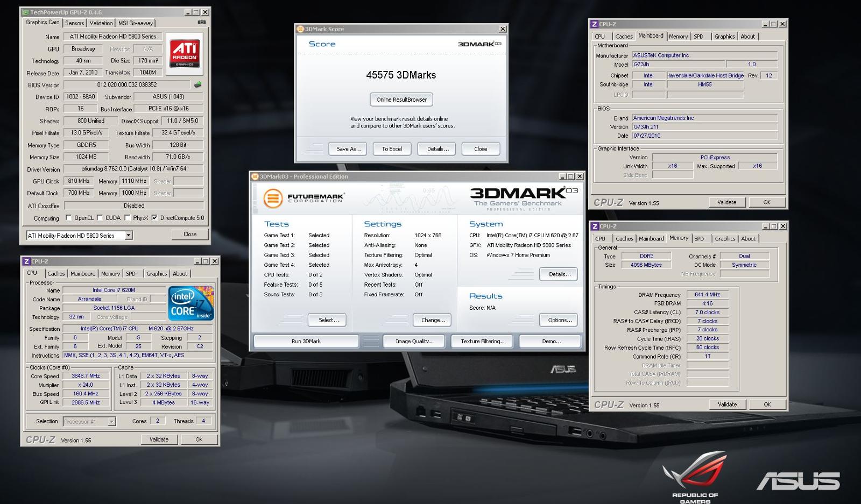Click the Driver Version field in GPU-Z

coord(133,169)
